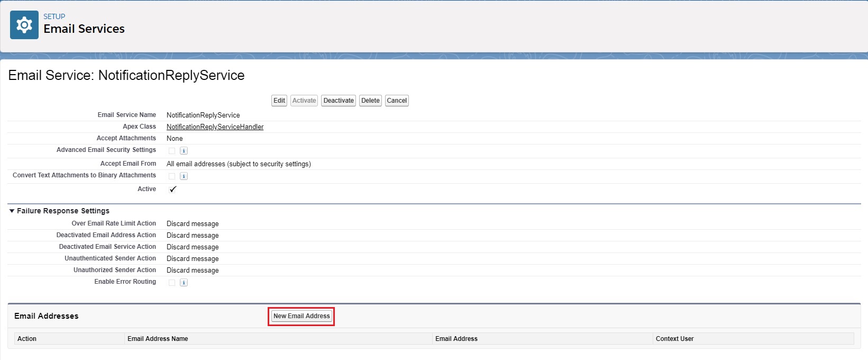
Task: Open info icon beside Convert Text Attachments
Action: (x=184, y=176)
